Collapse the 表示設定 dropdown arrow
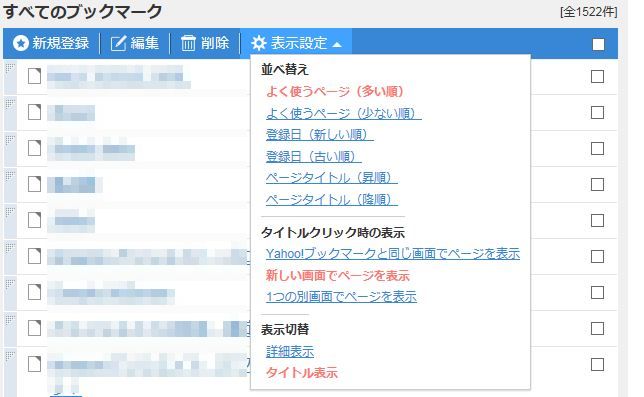 (337, 44)
